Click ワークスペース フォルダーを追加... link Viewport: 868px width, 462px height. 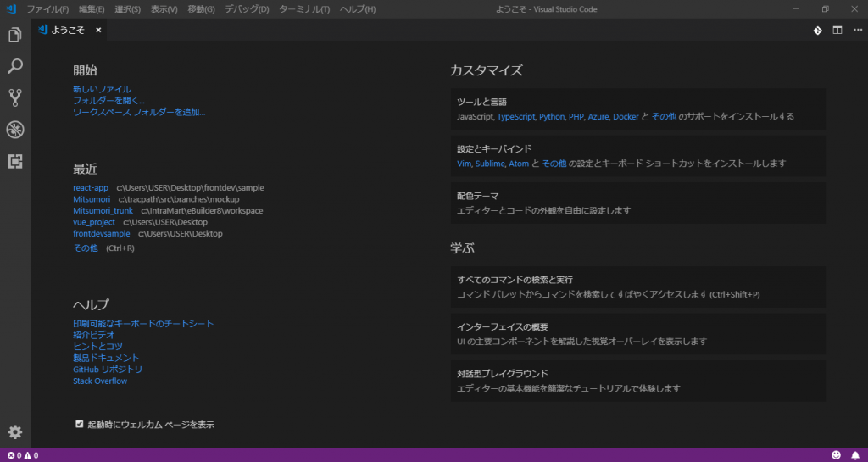coord(139,112)
